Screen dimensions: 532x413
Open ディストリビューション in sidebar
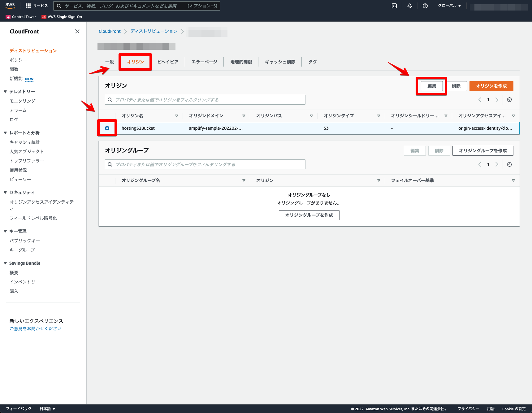point(33,51)
